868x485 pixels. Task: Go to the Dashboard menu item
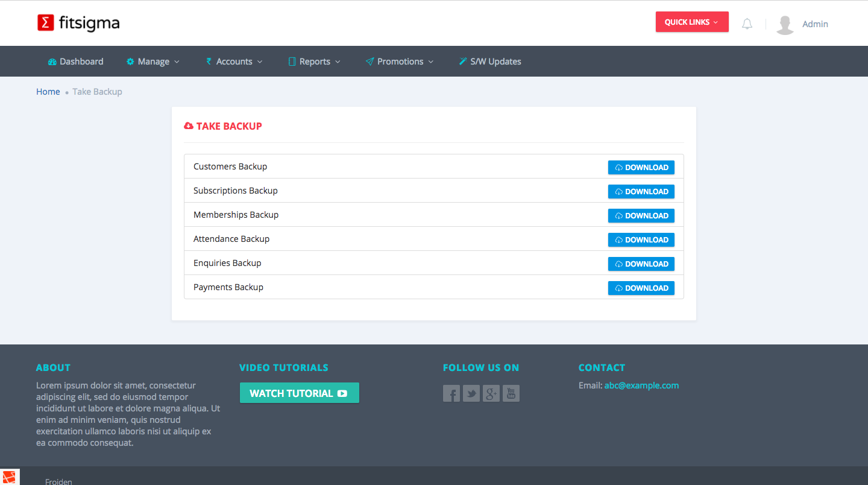point(76,62)
